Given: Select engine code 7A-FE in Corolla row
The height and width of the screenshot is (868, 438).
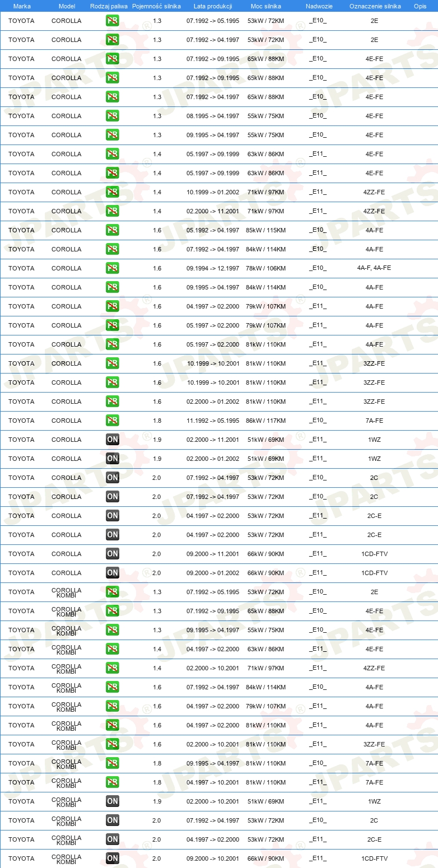Looking at the screenshot, I should pos(375,421).
